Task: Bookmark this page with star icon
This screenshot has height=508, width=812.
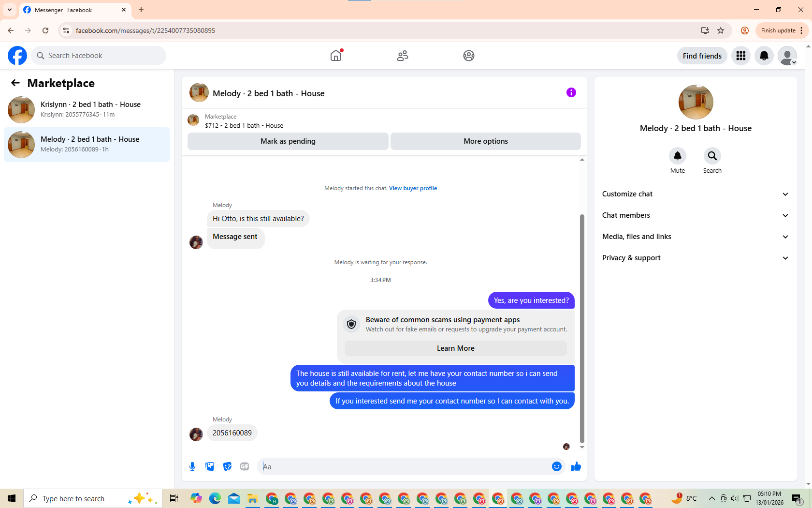Action: tap(721, 30)
